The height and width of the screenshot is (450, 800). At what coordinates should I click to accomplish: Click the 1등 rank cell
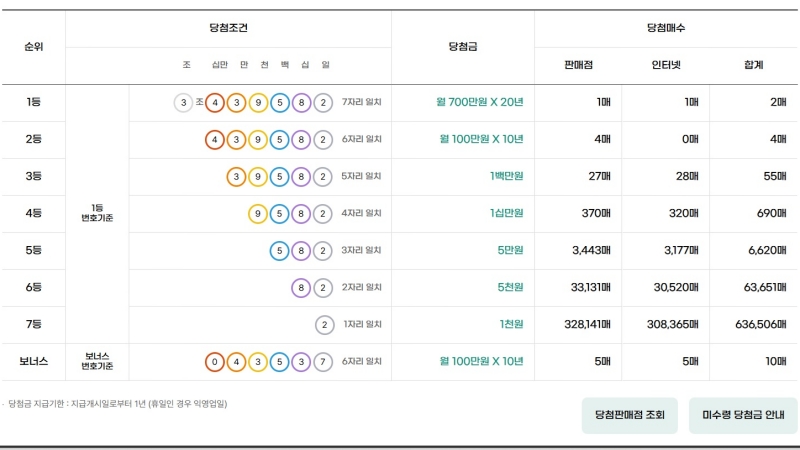[34, 102]
